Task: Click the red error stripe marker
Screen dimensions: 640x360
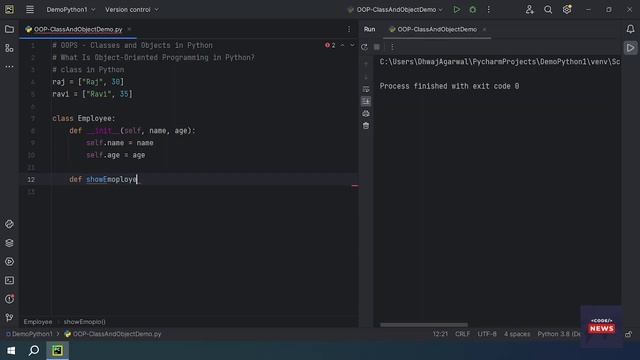Action: point(355,186)
